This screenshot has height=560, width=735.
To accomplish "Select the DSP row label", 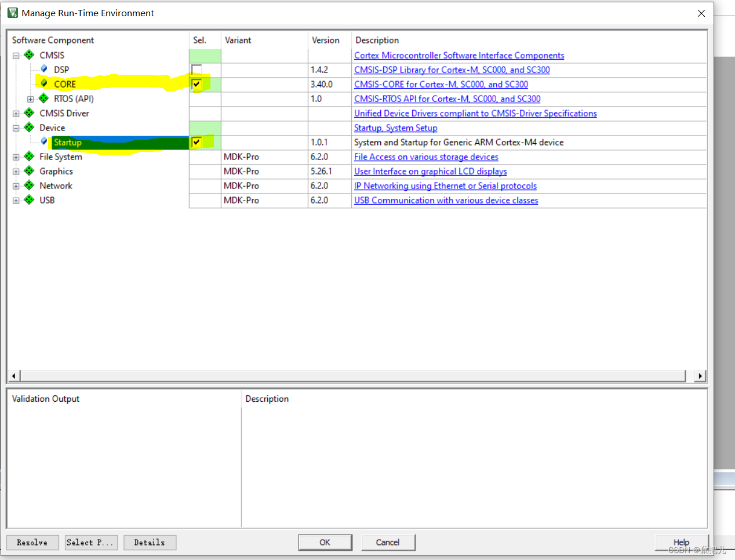I will point(61,70).
